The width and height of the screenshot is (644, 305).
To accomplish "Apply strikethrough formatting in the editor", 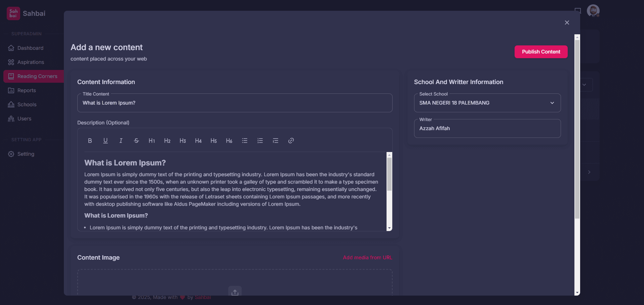I will pyautogui.click(x=136, y=141).
